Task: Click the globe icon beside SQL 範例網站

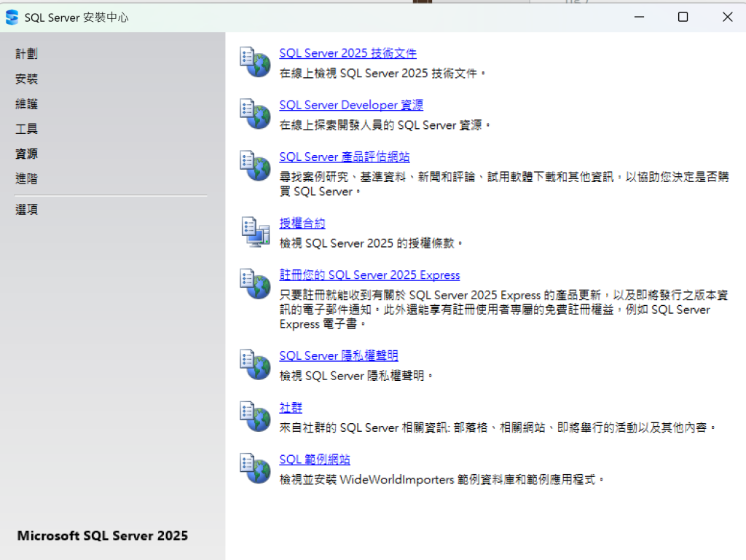Action: pyautogui.click(x=255, y=468)
